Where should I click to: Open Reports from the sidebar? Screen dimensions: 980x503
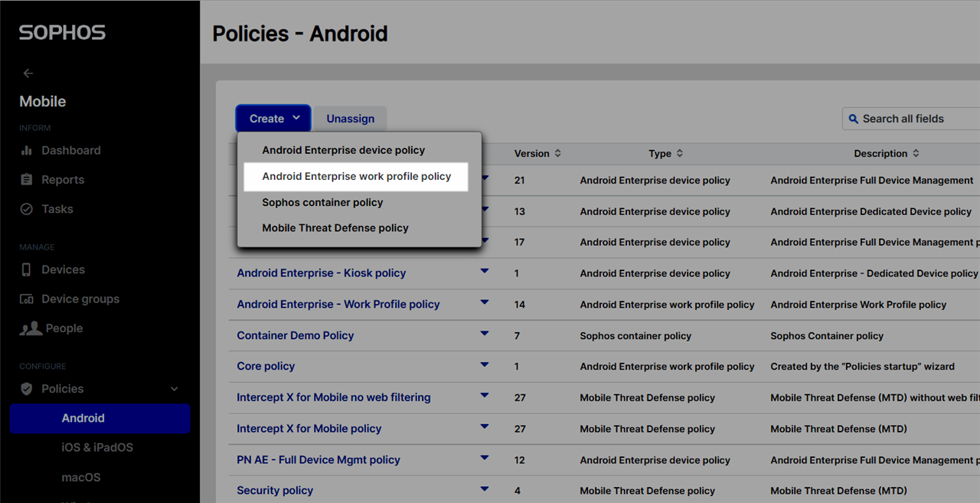(52, 180)
